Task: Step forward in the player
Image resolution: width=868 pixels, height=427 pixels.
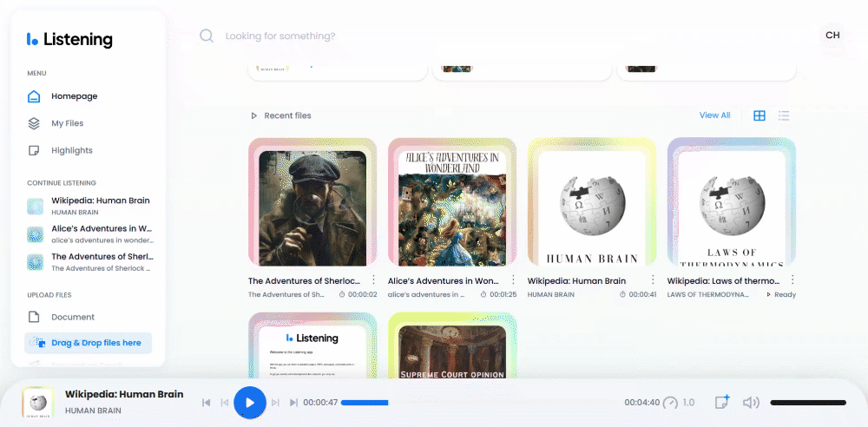Action: (275, 403)
